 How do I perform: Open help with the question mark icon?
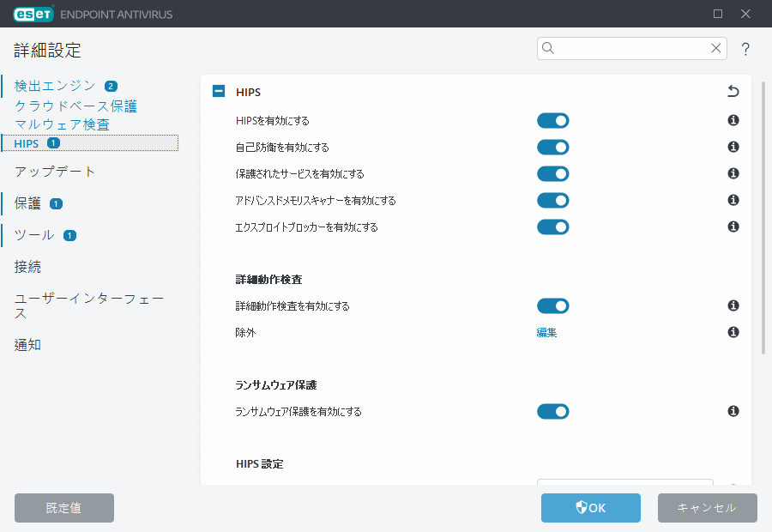point(745,49)
